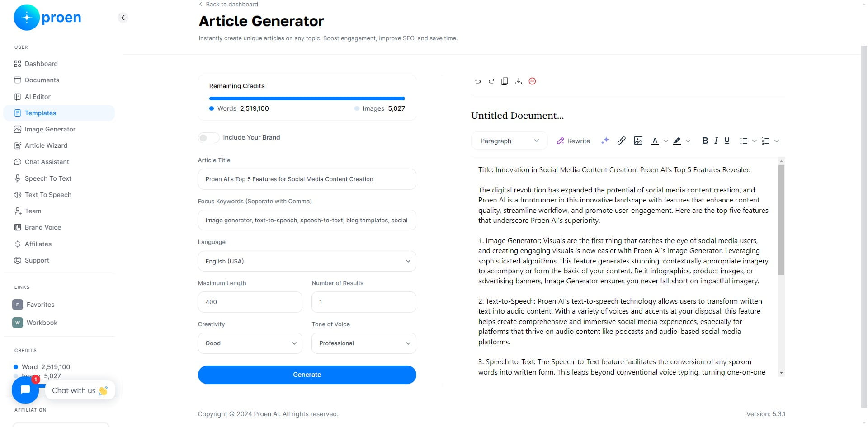Insert an image into the document
The height and width of the screenshot is (427, 868).
click(638, 141)
